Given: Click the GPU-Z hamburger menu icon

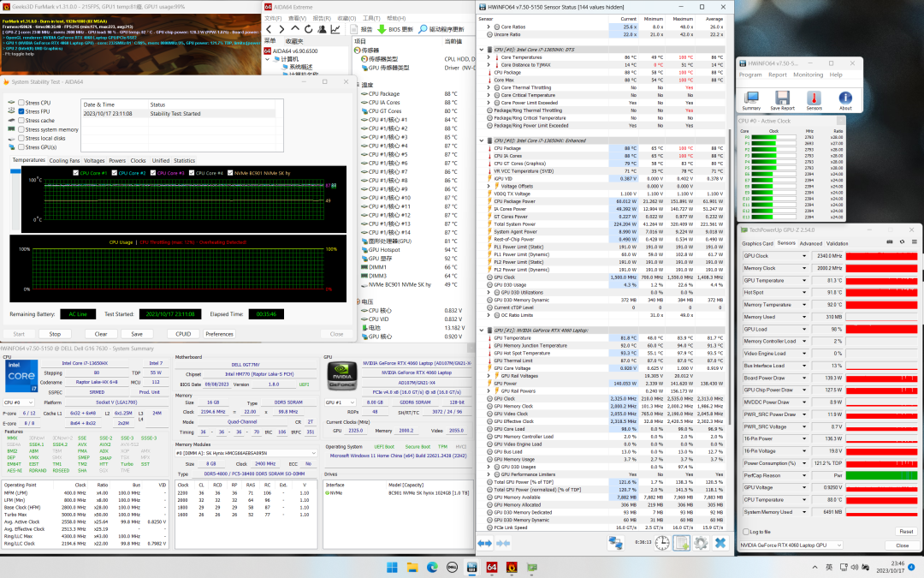Looking at the screenshot, I should pyautogui.click(x=912, y=242).
